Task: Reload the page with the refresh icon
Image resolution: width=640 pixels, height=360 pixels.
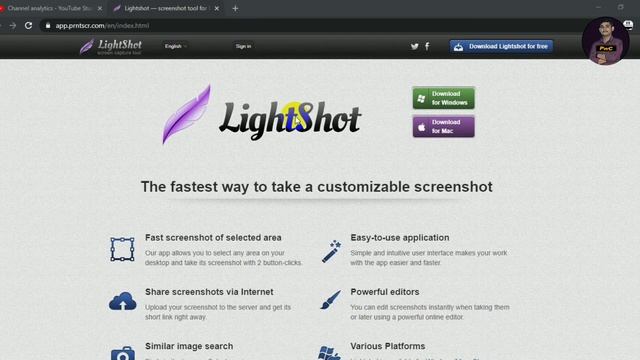Action: (x=28, y=25)
